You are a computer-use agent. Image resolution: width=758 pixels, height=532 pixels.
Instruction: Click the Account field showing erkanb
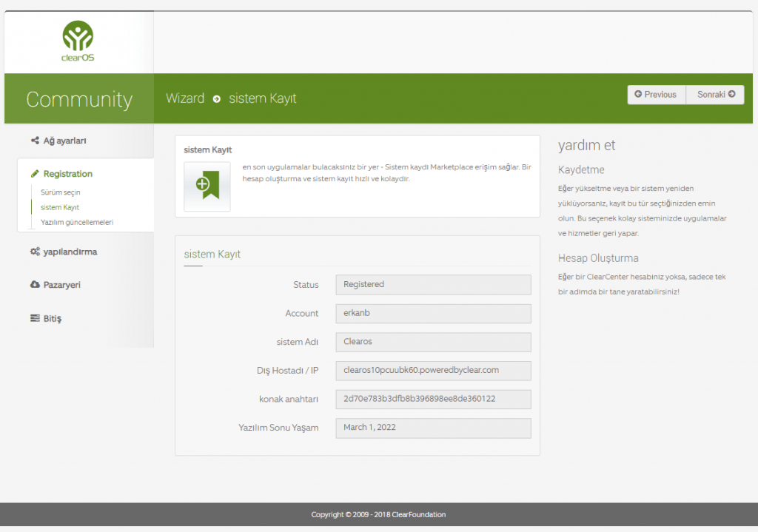[x=433, y=313]
